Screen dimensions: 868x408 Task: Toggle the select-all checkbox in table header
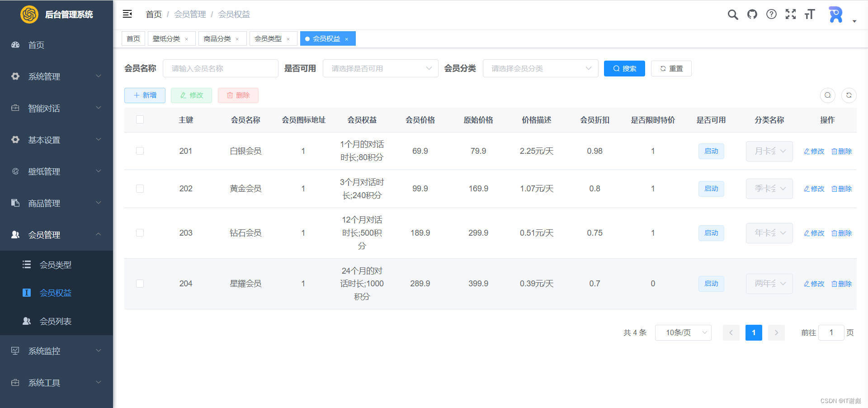coord(140,119)
